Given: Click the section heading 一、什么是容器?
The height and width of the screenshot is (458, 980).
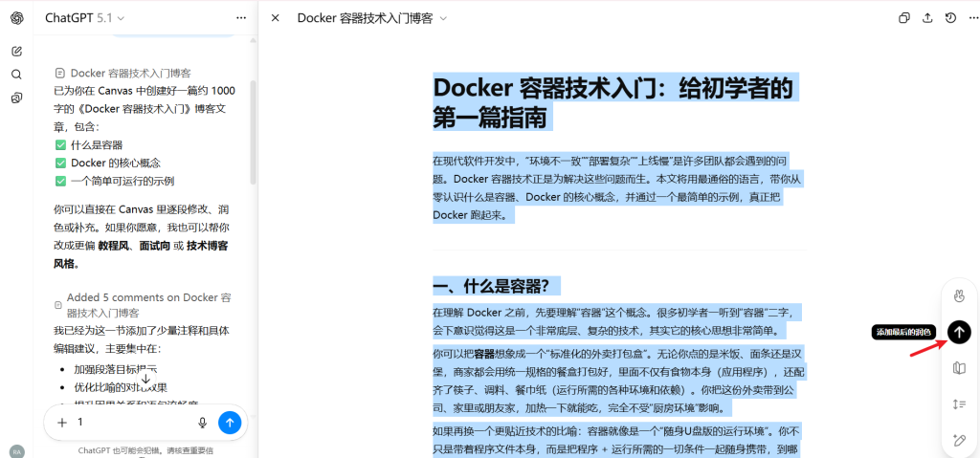Looking at the screenshot, I should [491, 286].
